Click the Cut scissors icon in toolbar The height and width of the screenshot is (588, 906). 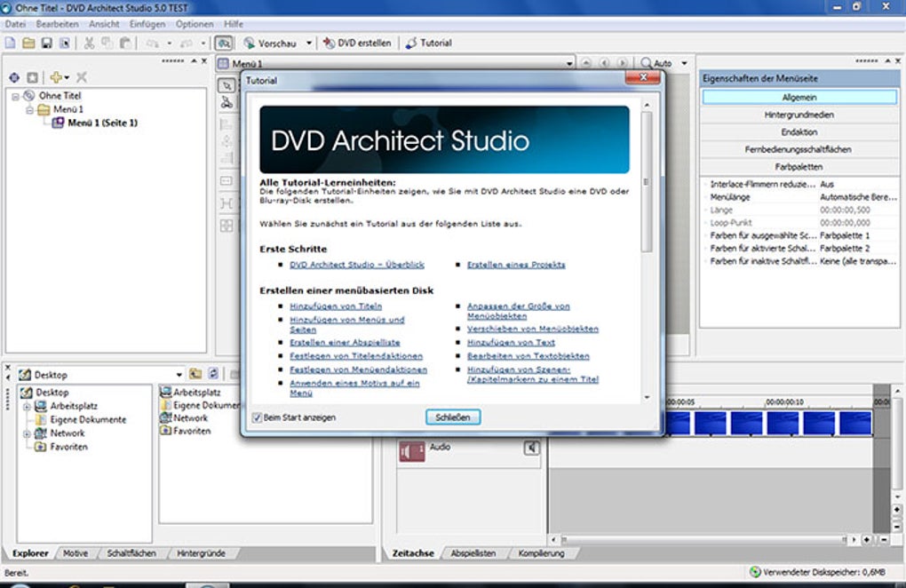tap(89, 44)
